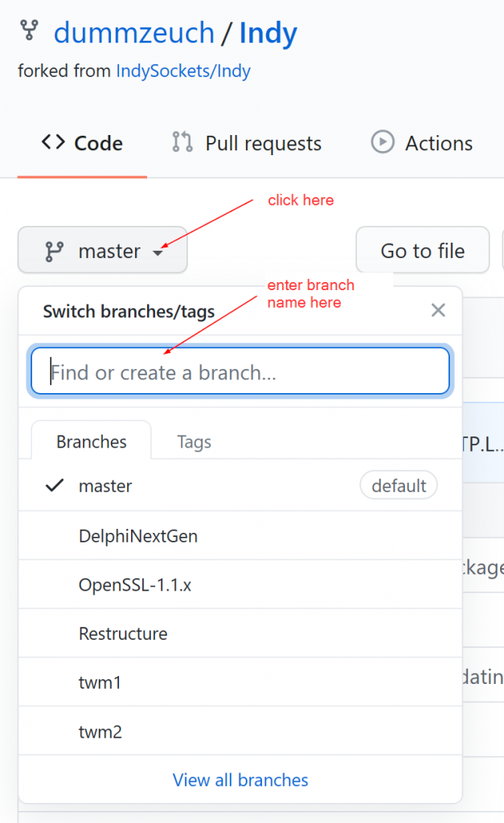Click the View all branches link

coord(240,780)
